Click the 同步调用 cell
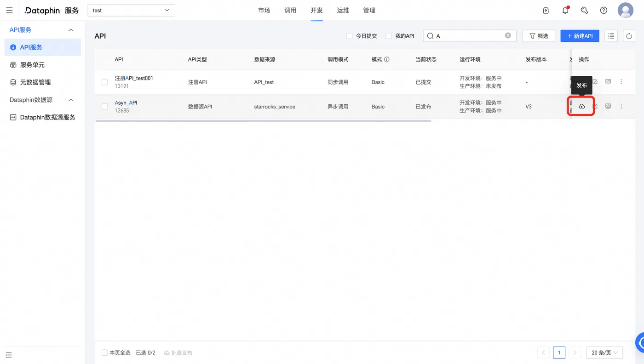Viewport: 644px width, 364px height. pos(338,82)
